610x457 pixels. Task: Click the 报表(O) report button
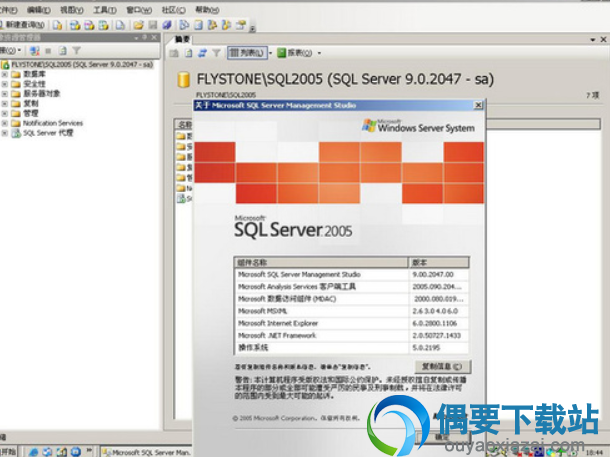click(x=294, y=53)
